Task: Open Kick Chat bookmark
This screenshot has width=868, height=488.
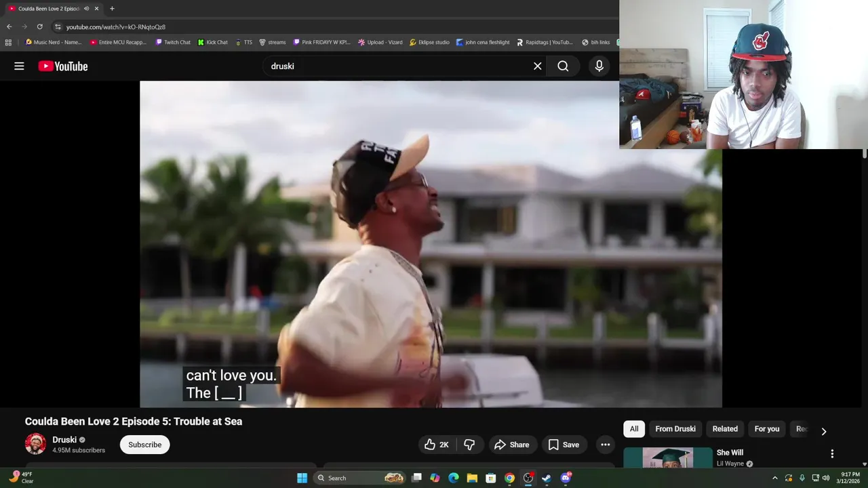Action: click(212, 42)
